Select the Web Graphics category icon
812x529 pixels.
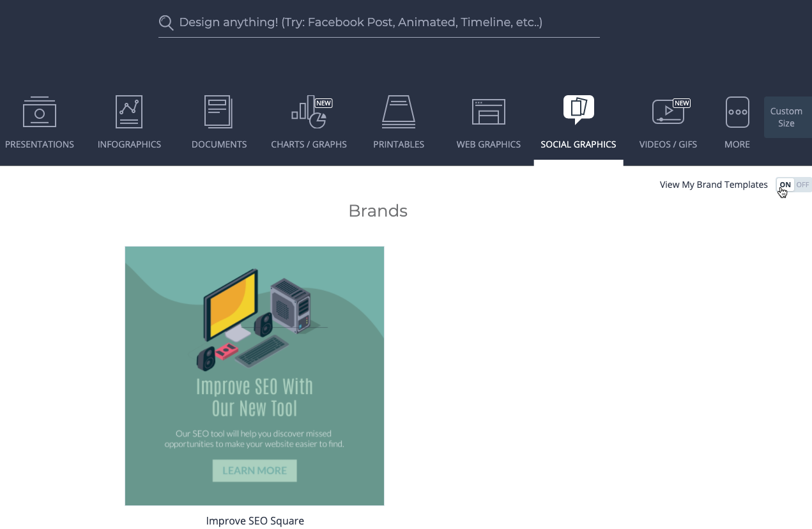point(489,112)
